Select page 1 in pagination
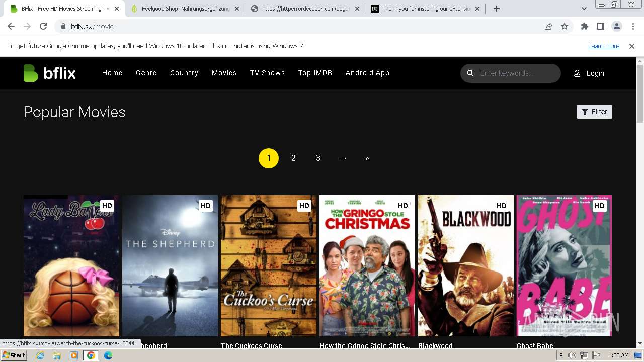644x362 pixels. click(x=269, y=158)
